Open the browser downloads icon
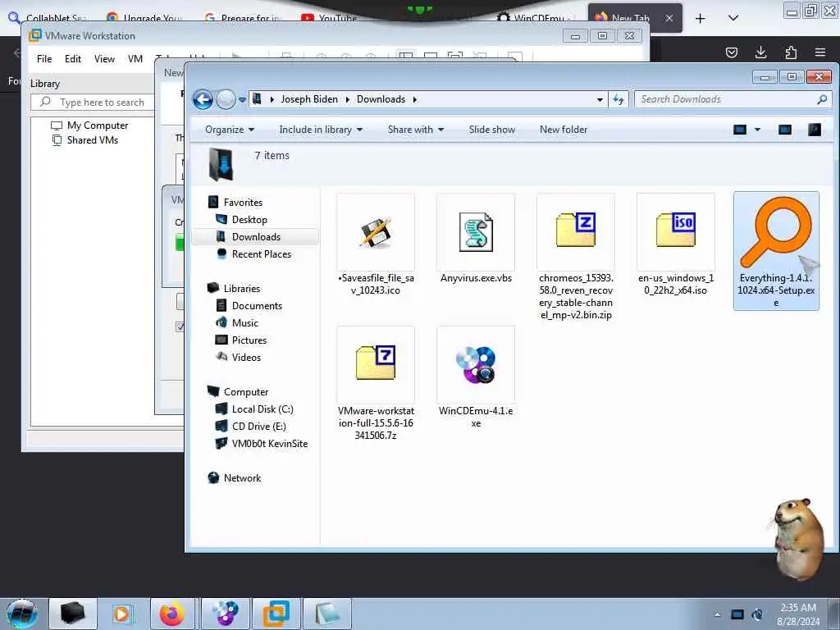This screenshot has height=630, width=840. pyautogui.click(x=760, y=52)
